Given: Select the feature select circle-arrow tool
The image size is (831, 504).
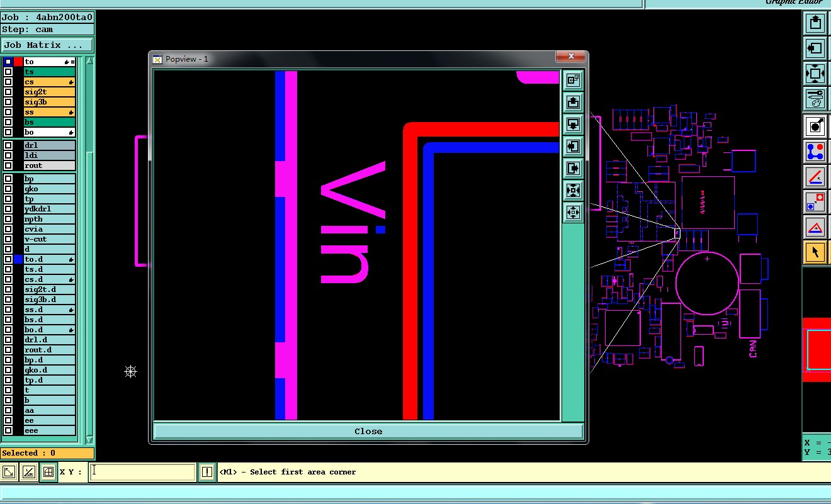Looking at the screenshot, I should [x=815, y=126].
